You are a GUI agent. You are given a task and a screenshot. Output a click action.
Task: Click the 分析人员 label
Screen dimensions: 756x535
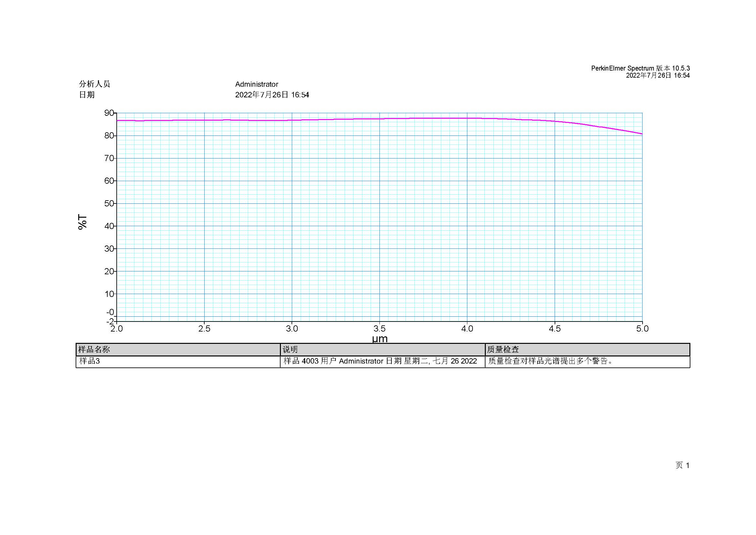(94, 84)
